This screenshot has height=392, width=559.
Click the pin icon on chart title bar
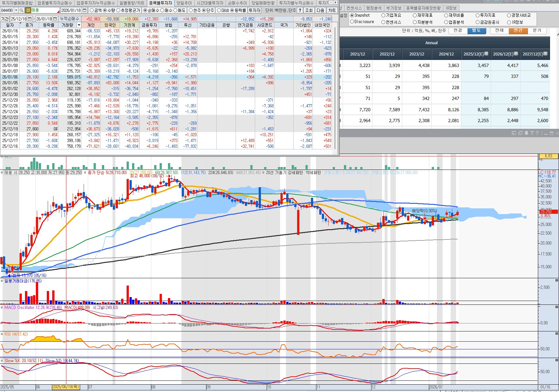click(526, 133)
